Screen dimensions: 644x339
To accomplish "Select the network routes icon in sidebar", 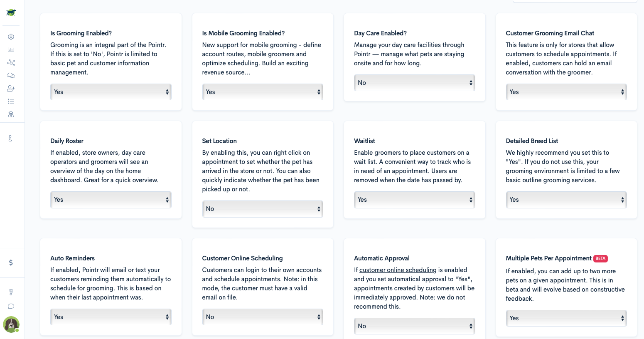I will pyautogui.click(x=11, y=62).
